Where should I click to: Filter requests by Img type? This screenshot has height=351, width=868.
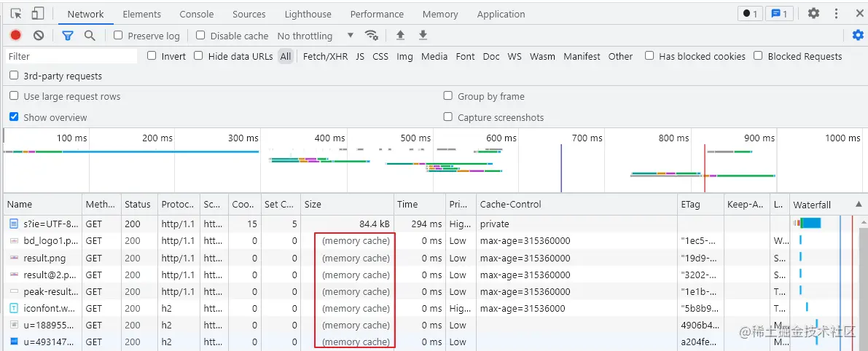[404, 56]
